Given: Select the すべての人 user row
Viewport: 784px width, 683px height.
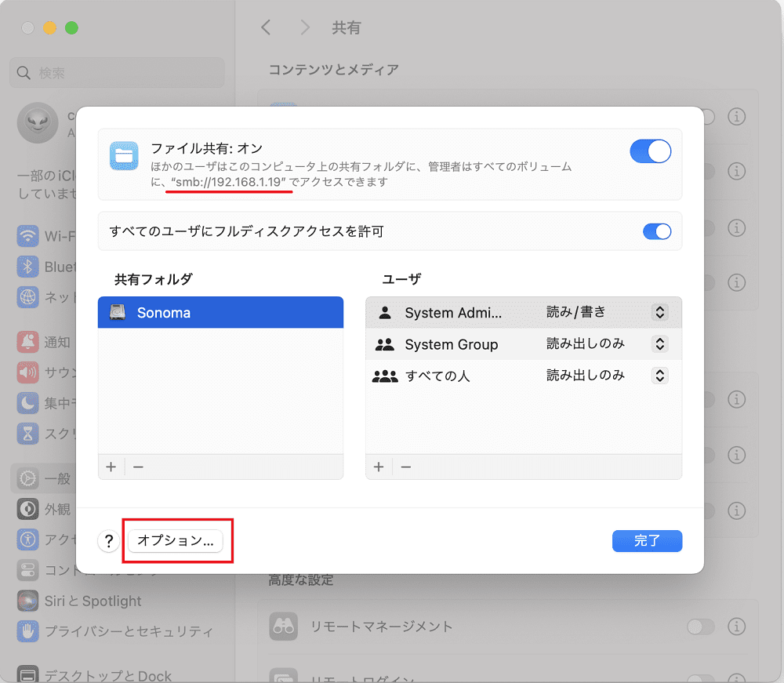Looking at the screenshot, I should 524,376.
